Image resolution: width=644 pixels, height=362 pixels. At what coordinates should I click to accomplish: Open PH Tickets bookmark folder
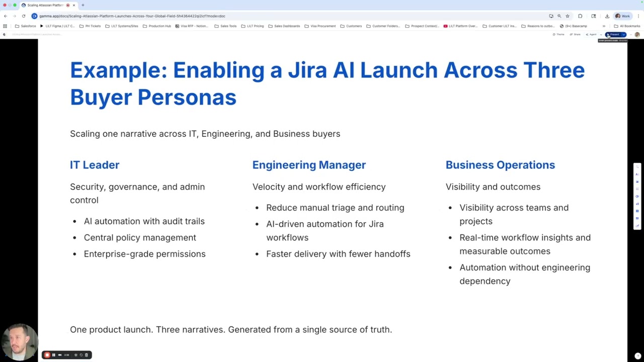[90, 26]
